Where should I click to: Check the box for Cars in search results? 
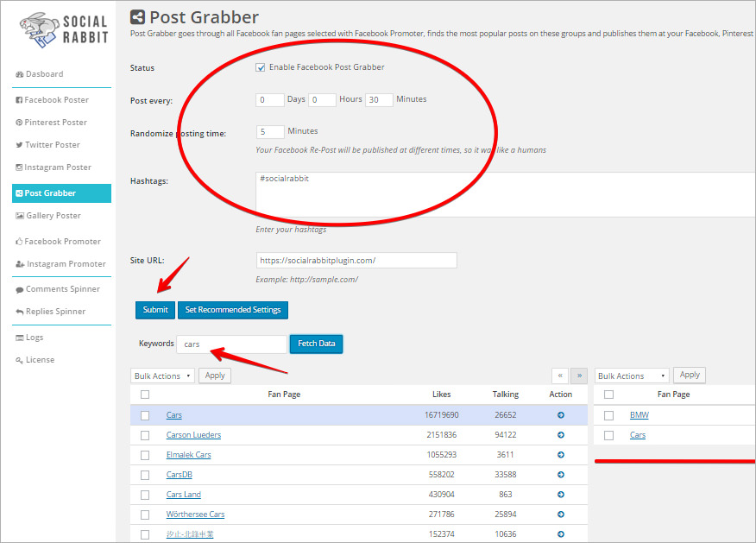coord(145,415)
